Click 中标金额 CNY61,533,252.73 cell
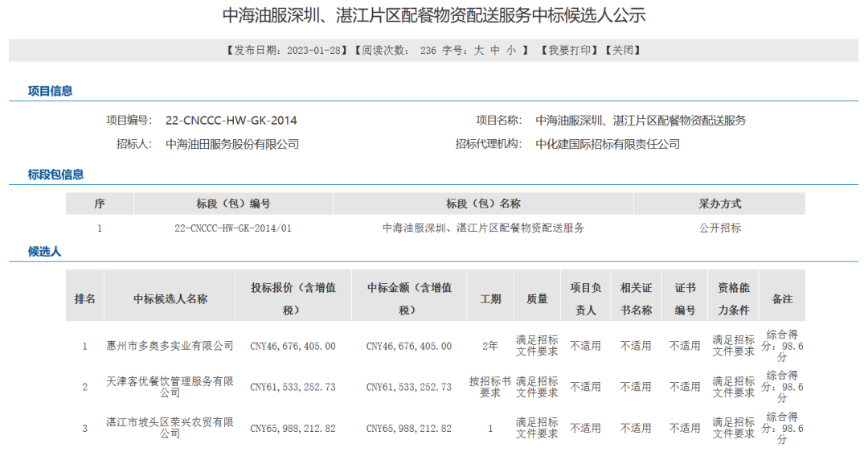This screenshot has height=452, width=868. pyautogui.click(x=409, y=387)
